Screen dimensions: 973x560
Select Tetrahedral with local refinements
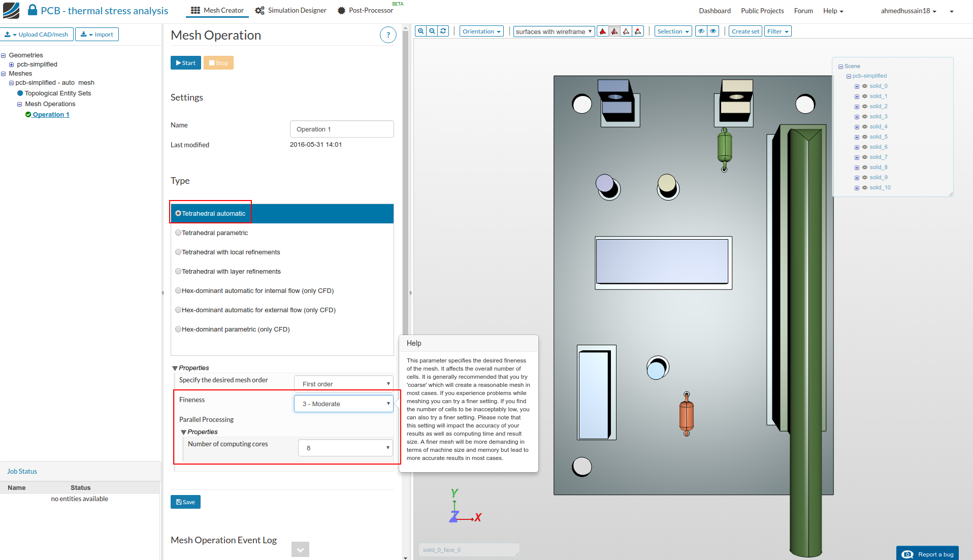pyautogui.click(x=178, y=252)
